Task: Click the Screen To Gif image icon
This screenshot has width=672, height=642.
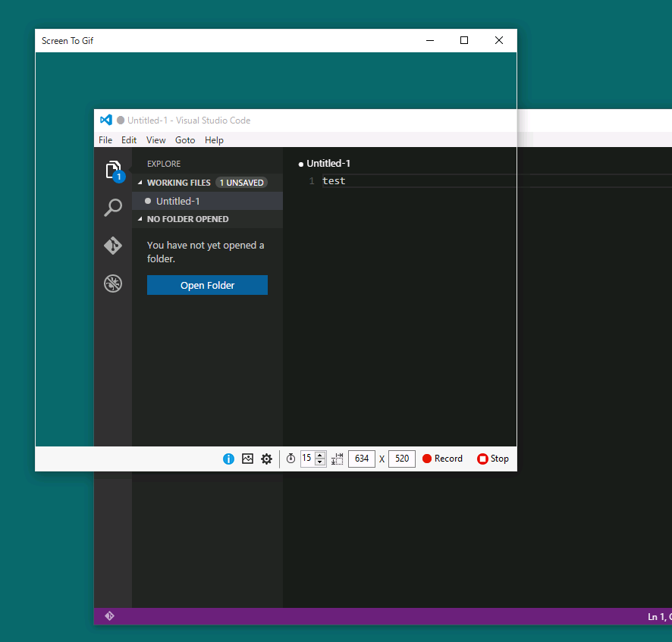Action: 248,459
